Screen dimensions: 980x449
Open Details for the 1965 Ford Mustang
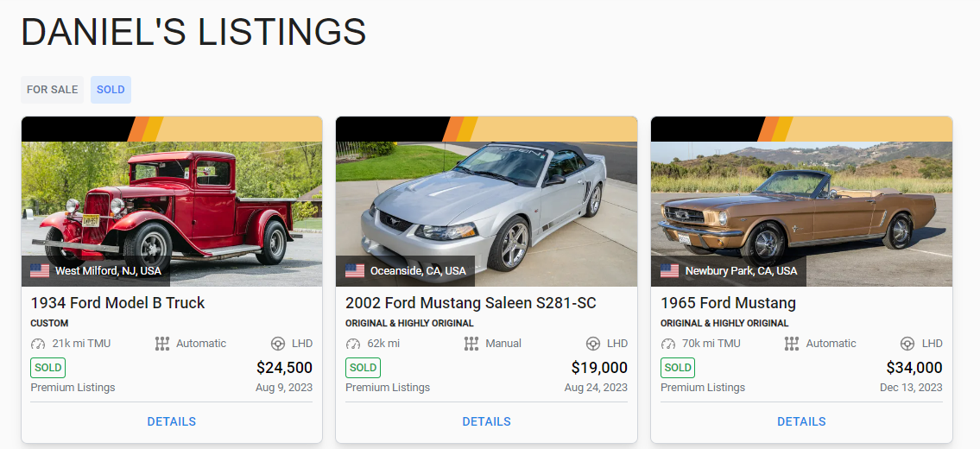tap(801, 422)
